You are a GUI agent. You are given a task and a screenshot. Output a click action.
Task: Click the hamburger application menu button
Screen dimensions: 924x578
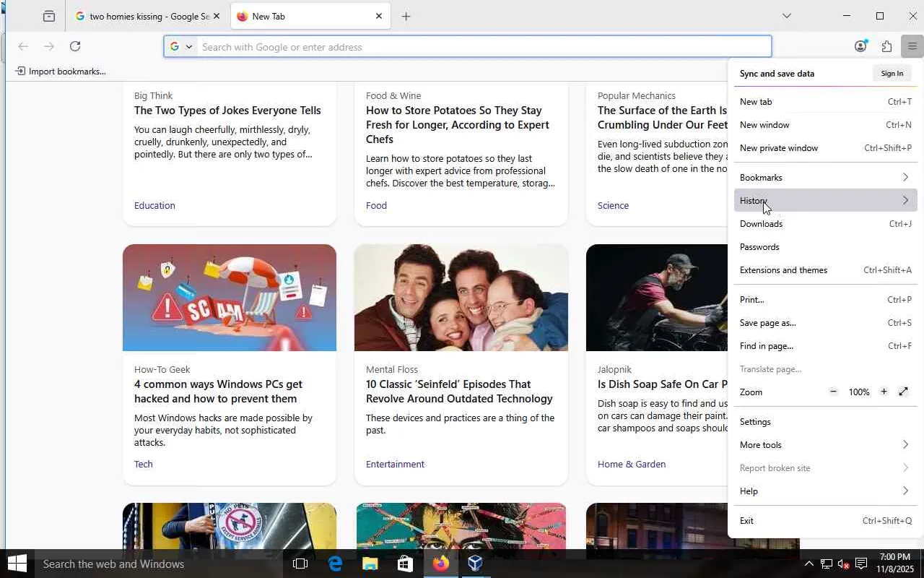point(912,46)
